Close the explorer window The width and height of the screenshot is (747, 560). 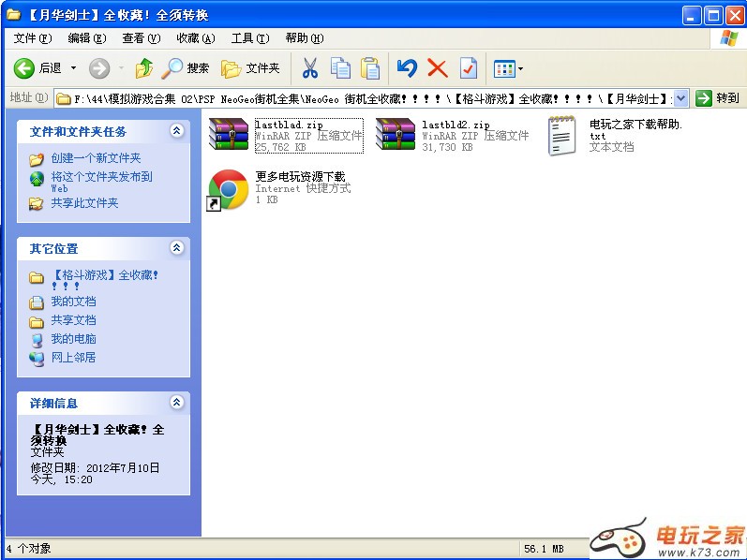pyautogui.click(x=734, y=16)
